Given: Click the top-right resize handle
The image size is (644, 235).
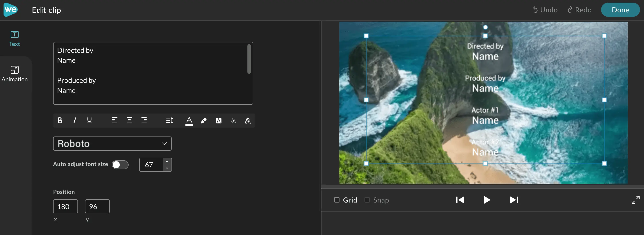Looking at the screenshot, I should (x=604, y=36).
